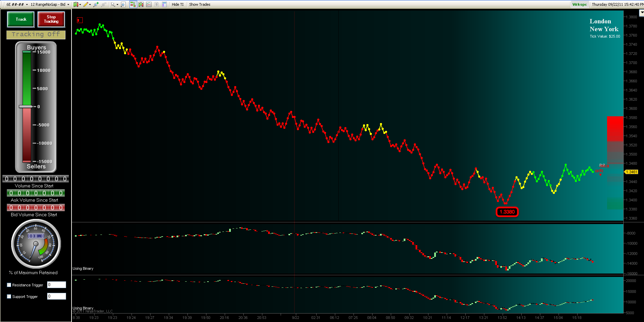Click Show Trades in toolbar
Image resolution: width=644 pixels, height=322 pixels.
[x=200, y=4]
